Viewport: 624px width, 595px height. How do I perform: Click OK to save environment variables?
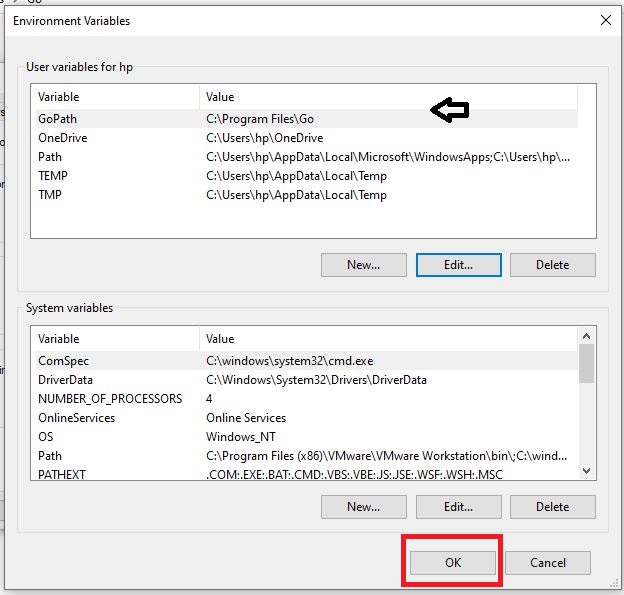coord(452,562)
